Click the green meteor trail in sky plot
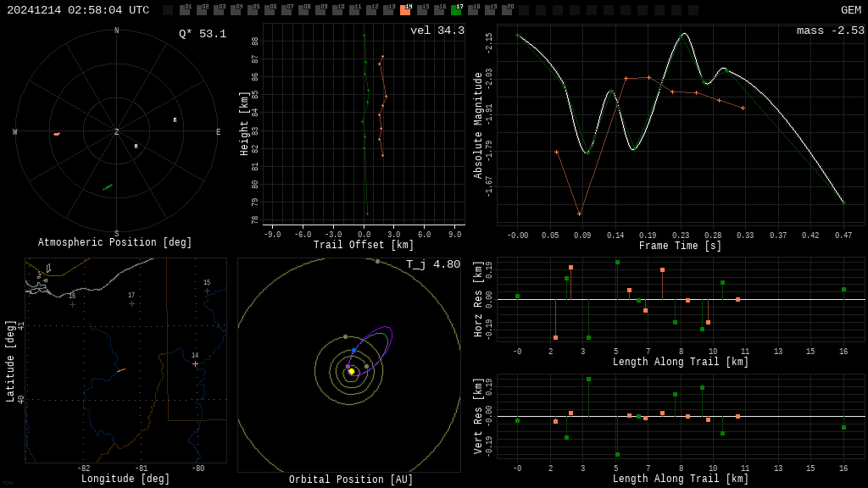The image size is (868, 488). pyautogui.click(x=108, y=186)
